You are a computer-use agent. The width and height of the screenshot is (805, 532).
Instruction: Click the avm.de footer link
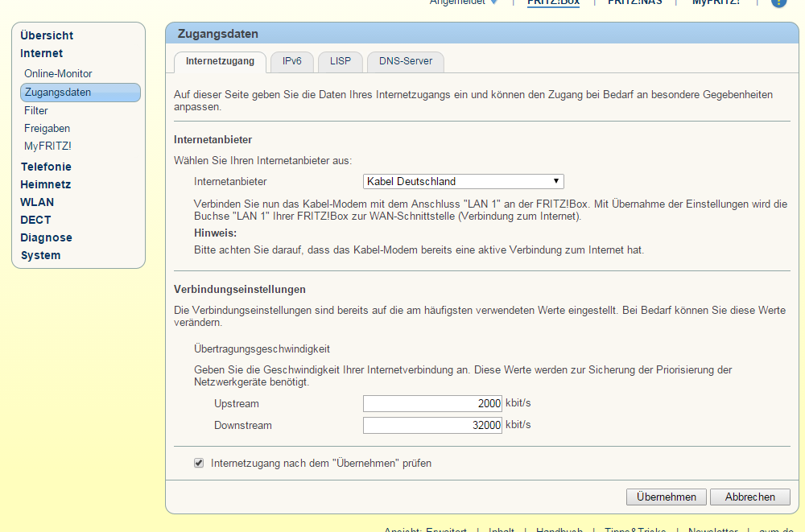pyautogui.click(x=776, y=529)
